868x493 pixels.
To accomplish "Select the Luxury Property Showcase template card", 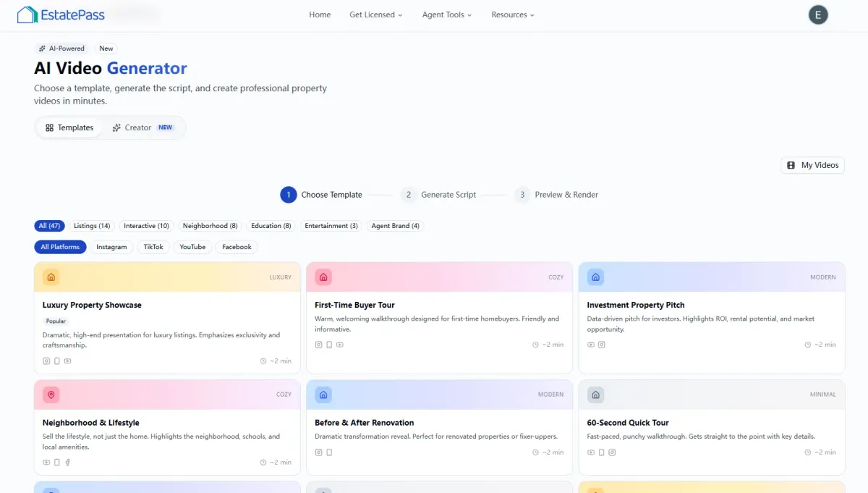I will [x=166, y=319].
